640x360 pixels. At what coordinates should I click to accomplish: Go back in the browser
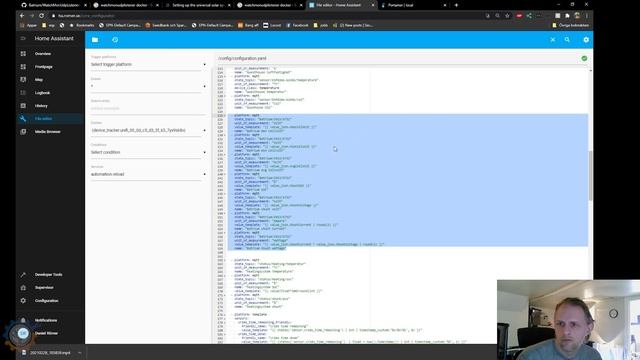(22, 16)
